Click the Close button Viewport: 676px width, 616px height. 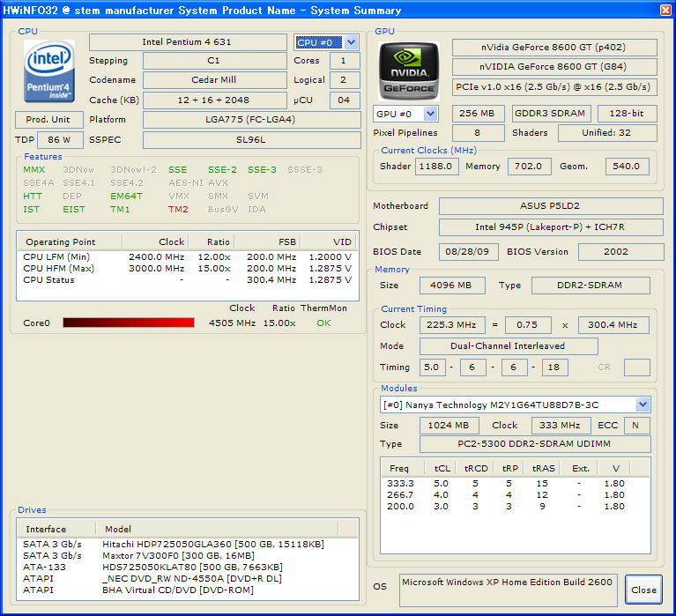[x=643, y=590]
